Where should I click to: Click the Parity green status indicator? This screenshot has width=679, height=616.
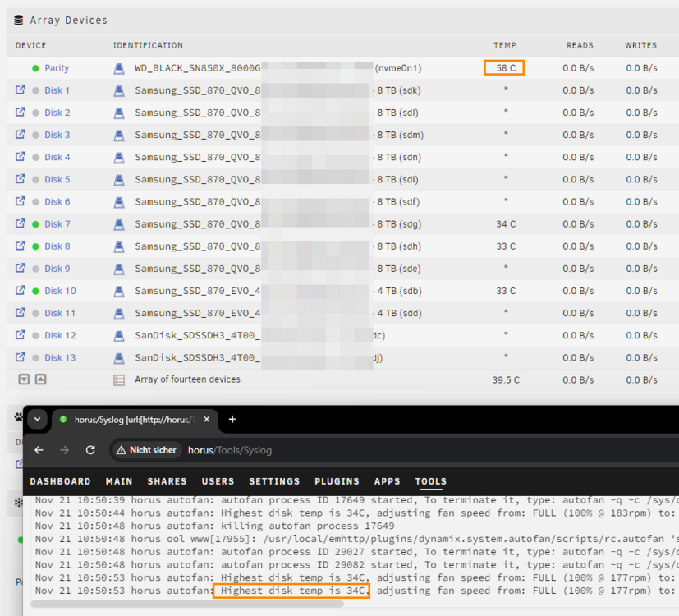point(35,68)
